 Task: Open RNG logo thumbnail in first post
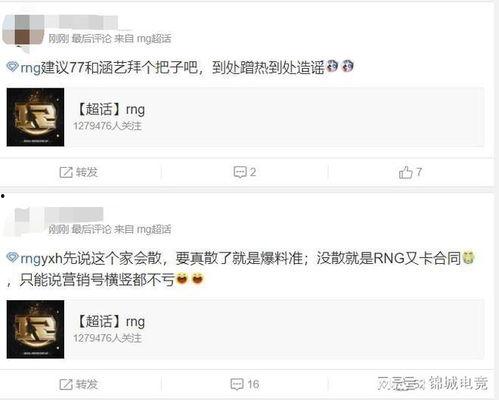[x=35, y=117]
